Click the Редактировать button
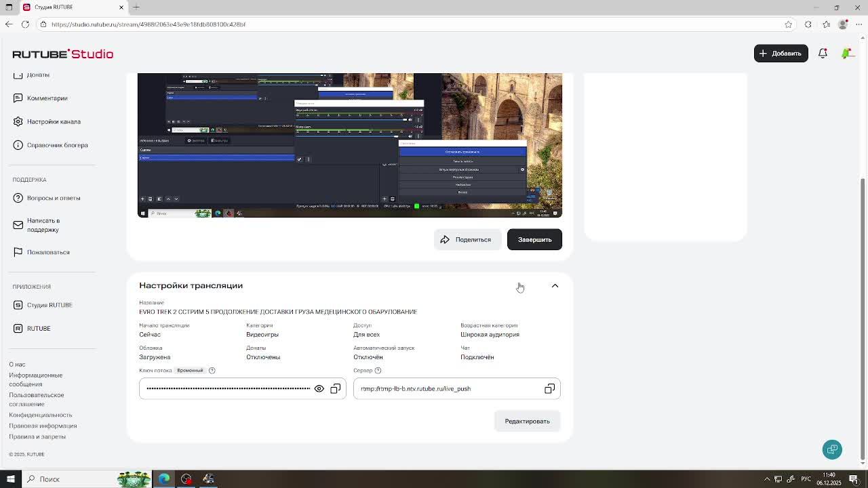Image resolution: width=868 pixels, height=488 pixels. pos(527,422)
